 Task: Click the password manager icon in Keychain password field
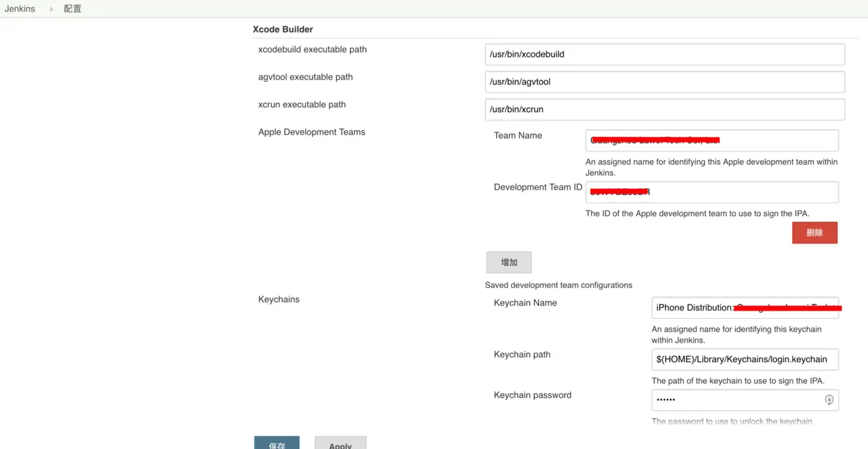point(829,400)
